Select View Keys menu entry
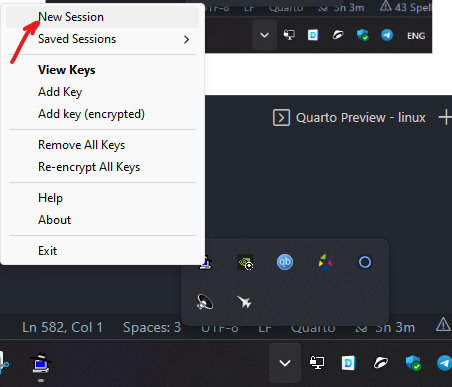Image resolution: width=452 pixels, height=387 pixels. click(x=103, y=70)
